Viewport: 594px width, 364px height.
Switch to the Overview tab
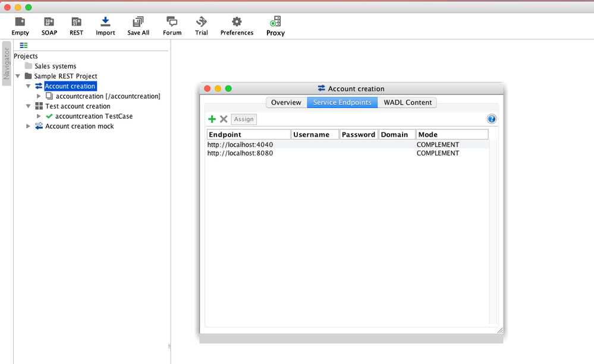click(x=286, y=103)
